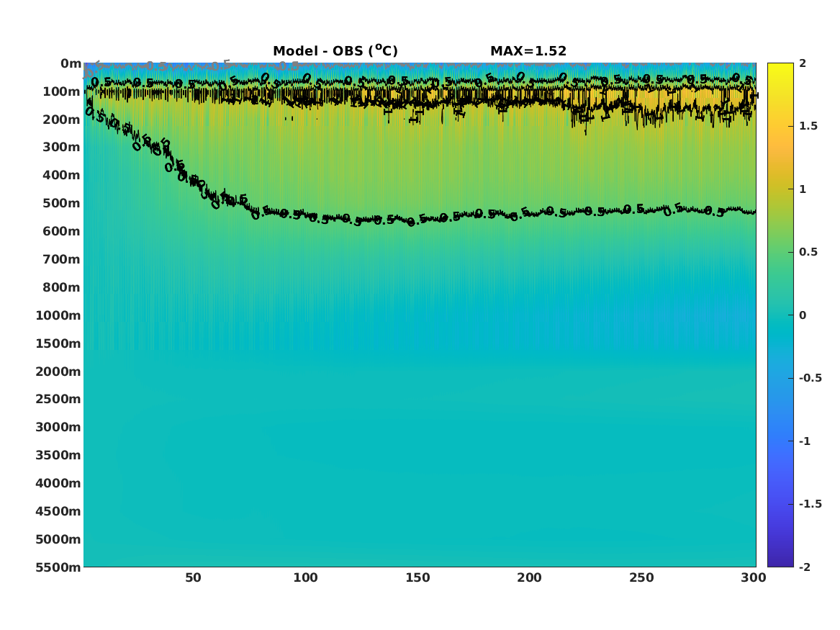The height and width of the screenshot is (630, 840).
Task: Click the x-axis tick label '50'
Action: [x=193, y=578]
